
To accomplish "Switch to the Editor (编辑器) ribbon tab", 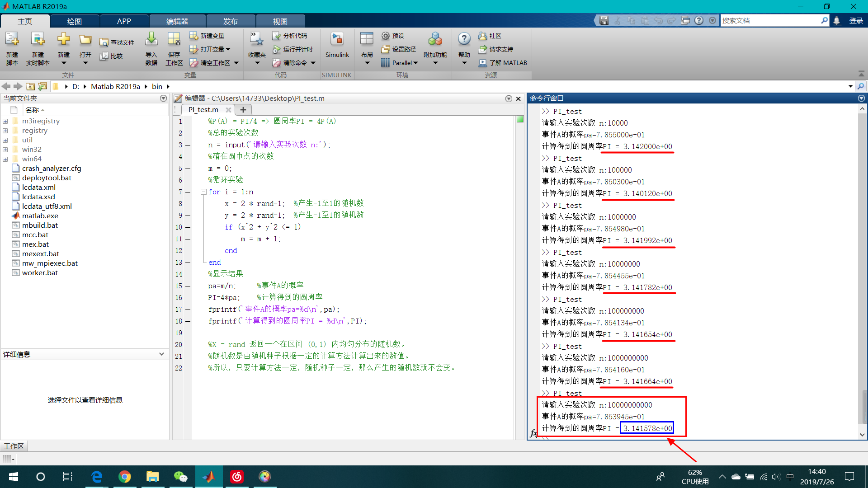I will pos(177,21).
